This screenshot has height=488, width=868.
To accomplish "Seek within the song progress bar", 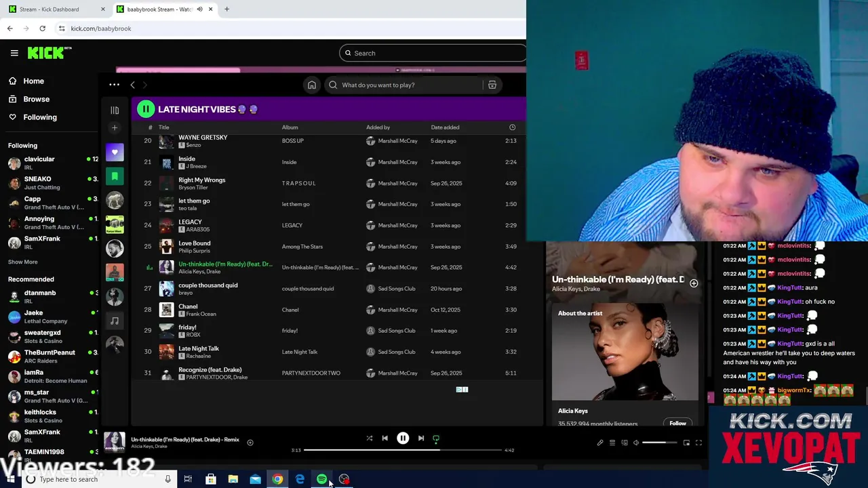I will coord(403,450).
